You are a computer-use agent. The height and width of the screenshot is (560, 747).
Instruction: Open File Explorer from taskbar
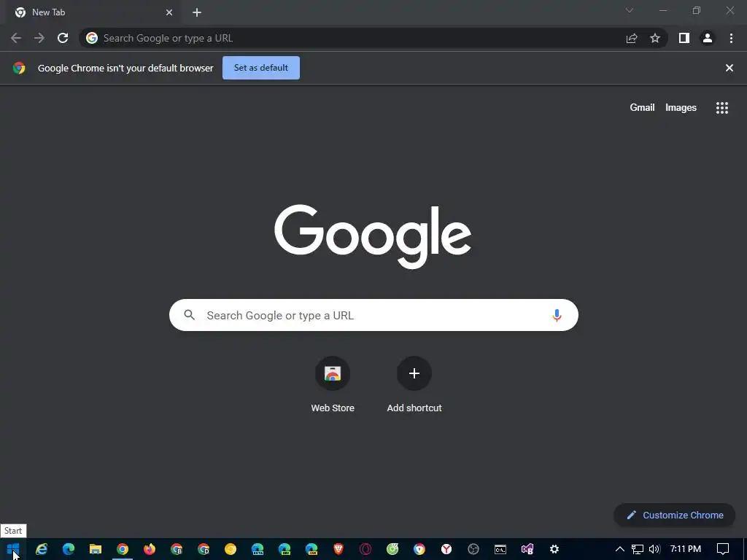[96, 549]
